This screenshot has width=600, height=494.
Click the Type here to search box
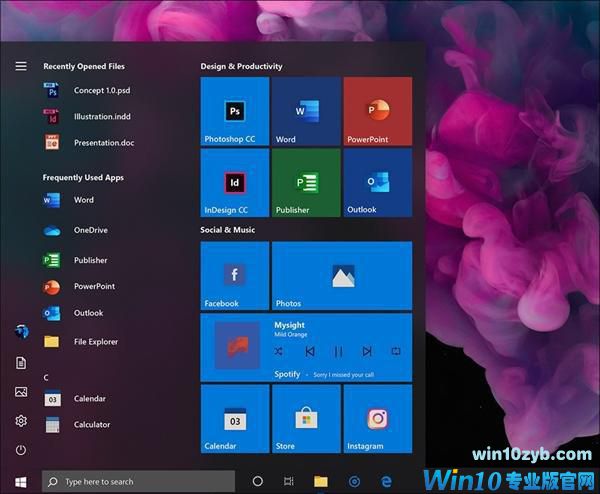(140, 481)
